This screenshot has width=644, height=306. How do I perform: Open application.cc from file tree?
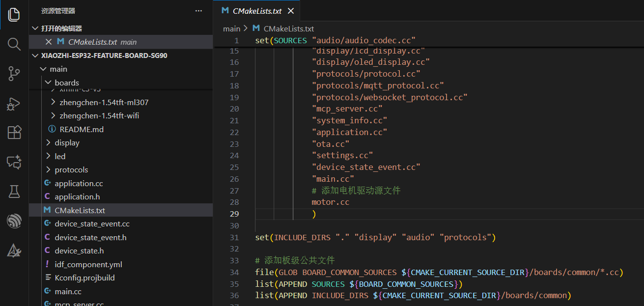(x=79, y=183)
